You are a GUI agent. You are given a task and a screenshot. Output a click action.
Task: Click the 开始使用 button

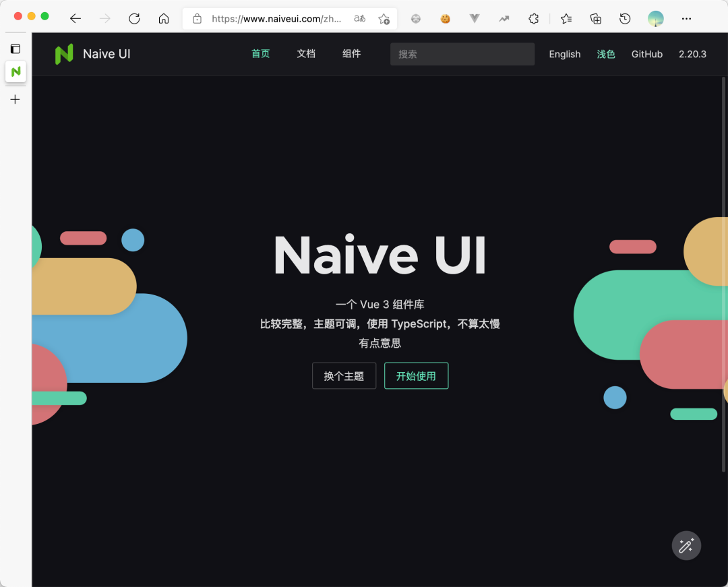click(x=416, y=376)
